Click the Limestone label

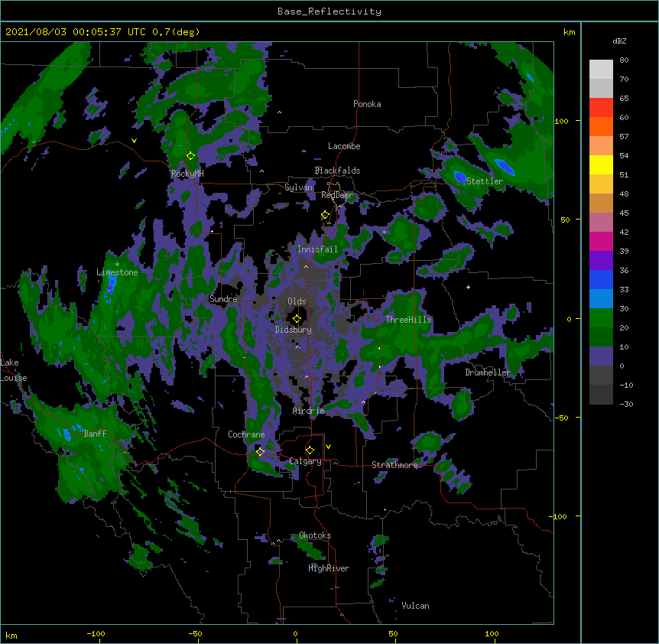tap(117, 272)
